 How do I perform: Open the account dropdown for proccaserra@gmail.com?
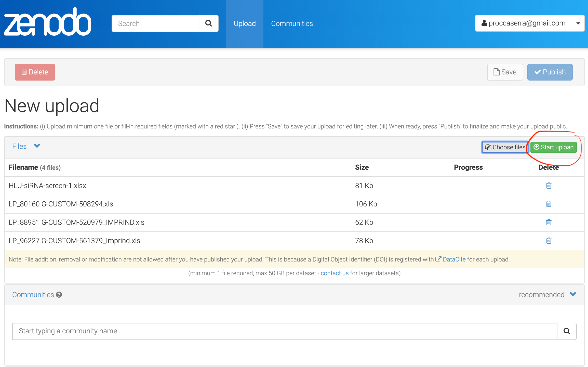point(578,23)
